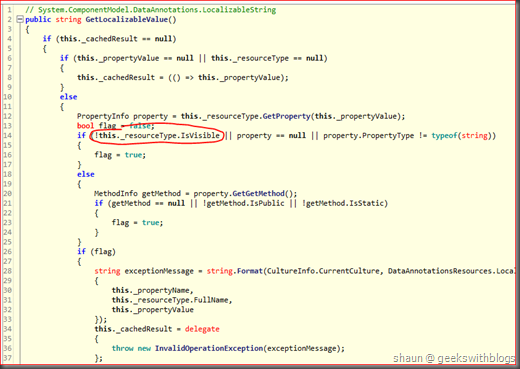The height and width of the screenshot is (369, 520).
Task: Click line number 1 in gutter
Action: point(9,10)
